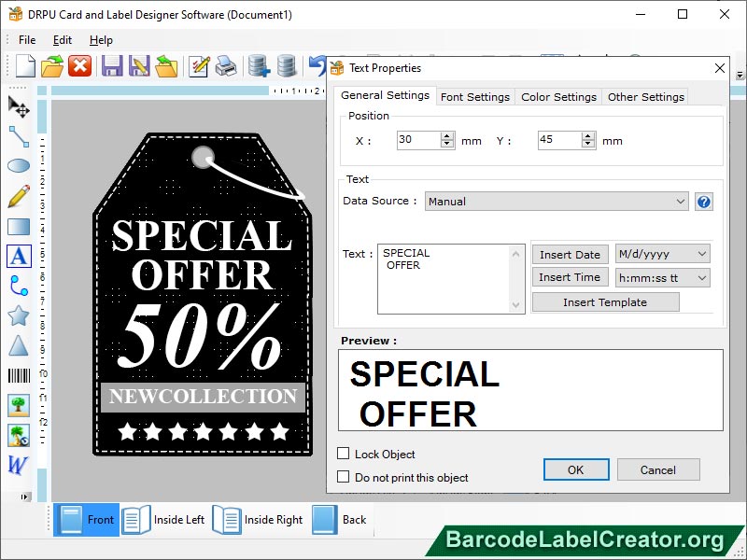The image size is (747, 560).
Task: Click the Cancel button
Action: pos(658,470)
